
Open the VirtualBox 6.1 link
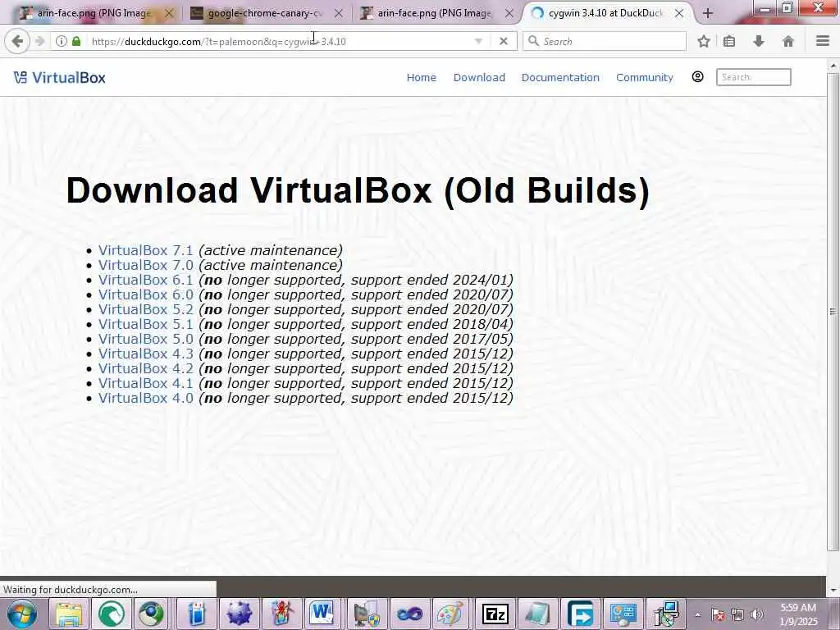tap(145, 280)
